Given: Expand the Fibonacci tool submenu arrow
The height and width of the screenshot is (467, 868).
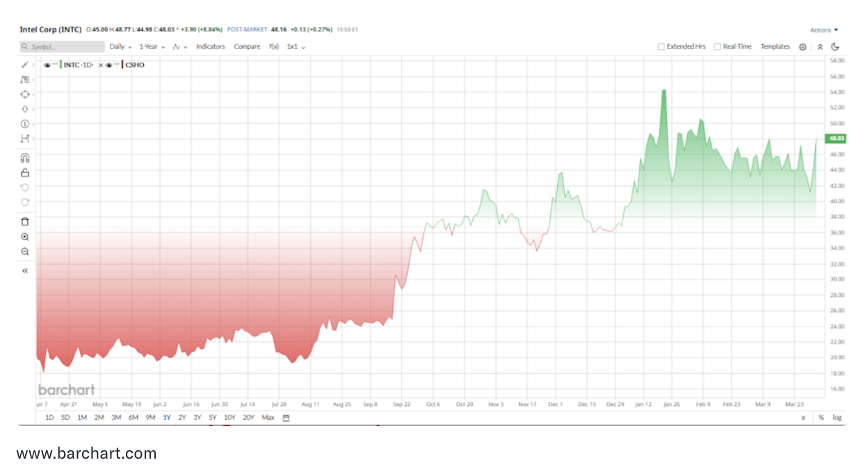Looking at the screenshot, I should pos(33,79).
